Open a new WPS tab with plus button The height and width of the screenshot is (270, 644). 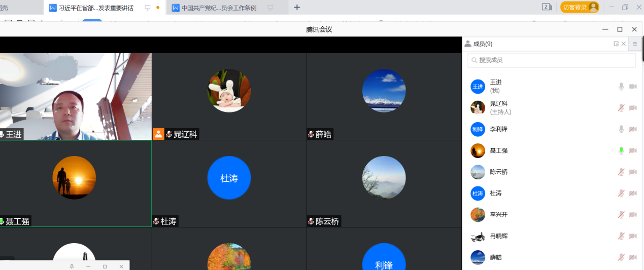click(297, 8)
